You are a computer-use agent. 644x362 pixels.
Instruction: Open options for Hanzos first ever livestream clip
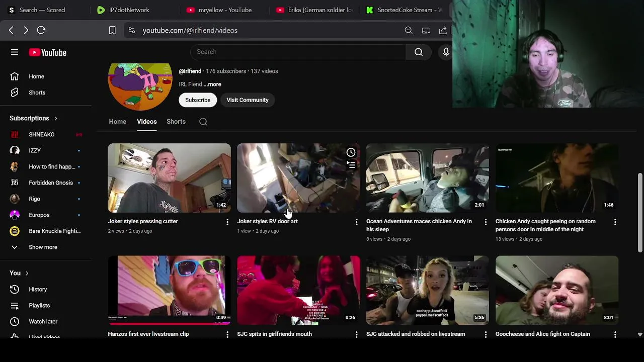227,334
